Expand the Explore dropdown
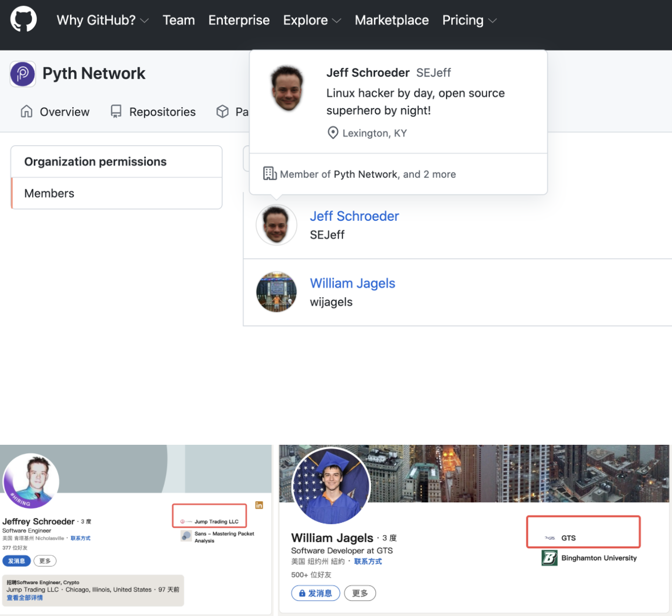Viewport: 672px width, 616px height. tap(312, 20)
